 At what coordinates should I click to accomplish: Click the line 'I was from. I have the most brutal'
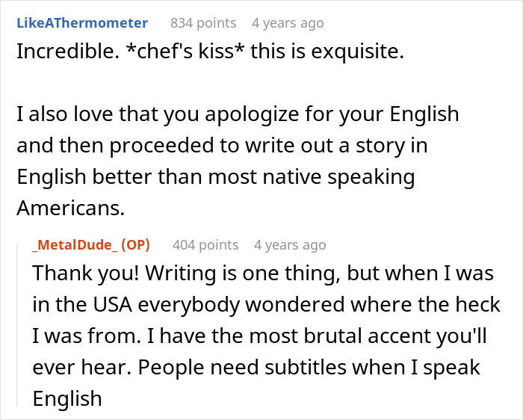[x=259, y=336]
